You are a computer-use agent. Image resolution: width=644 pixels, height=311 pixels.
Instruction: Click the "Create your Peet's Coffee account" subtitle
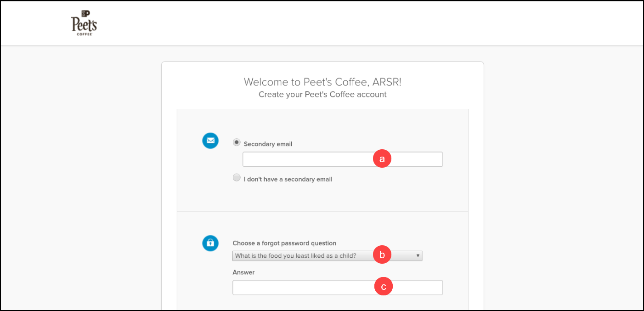pyautogui.click(x=322, y=94)
